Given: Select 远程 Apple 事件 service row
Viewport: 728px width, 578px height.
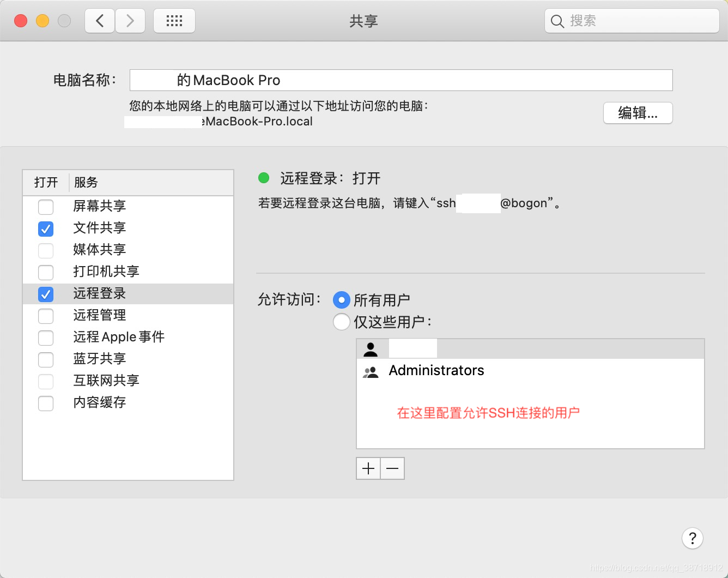Looking at the screenshot, I should click(128, 337).
